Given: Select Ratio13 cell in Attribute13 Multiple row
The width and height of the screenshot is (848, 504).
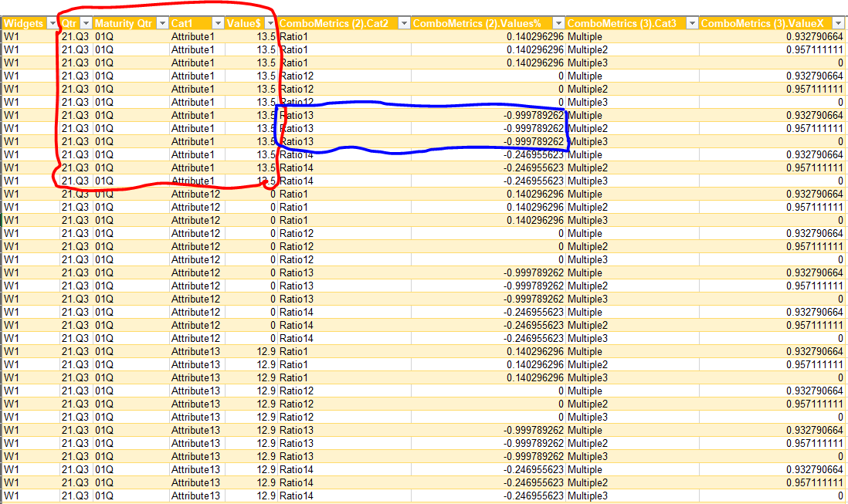Looking at the screenshot, I should (x=344, y=431).
